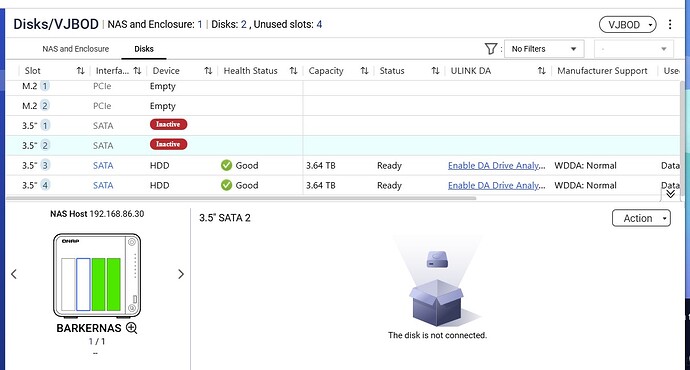
Task: Go to next enclosure with right arrow
Action: [x=180, y=274]
